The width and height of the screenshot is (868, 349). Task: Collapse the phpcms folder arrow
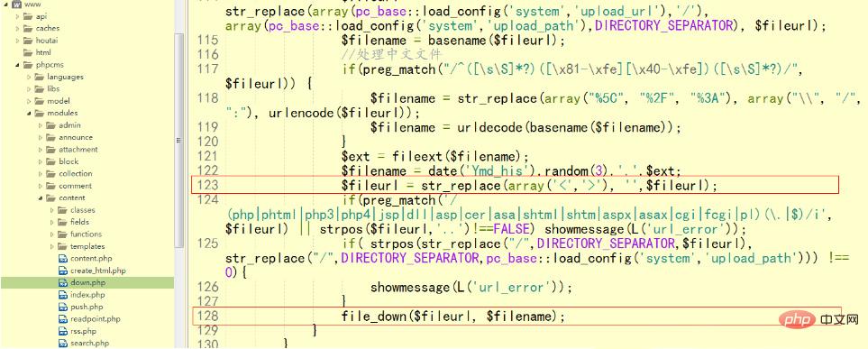(x=18, y=65)
